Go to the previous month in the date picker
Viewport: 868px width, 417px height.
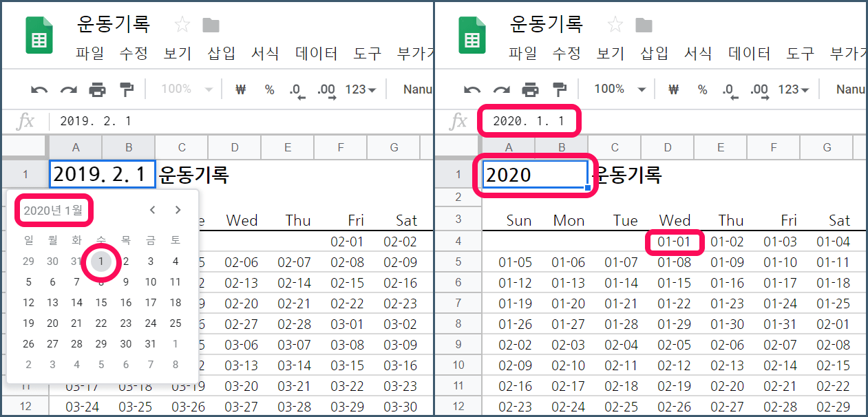coord(153,210)
